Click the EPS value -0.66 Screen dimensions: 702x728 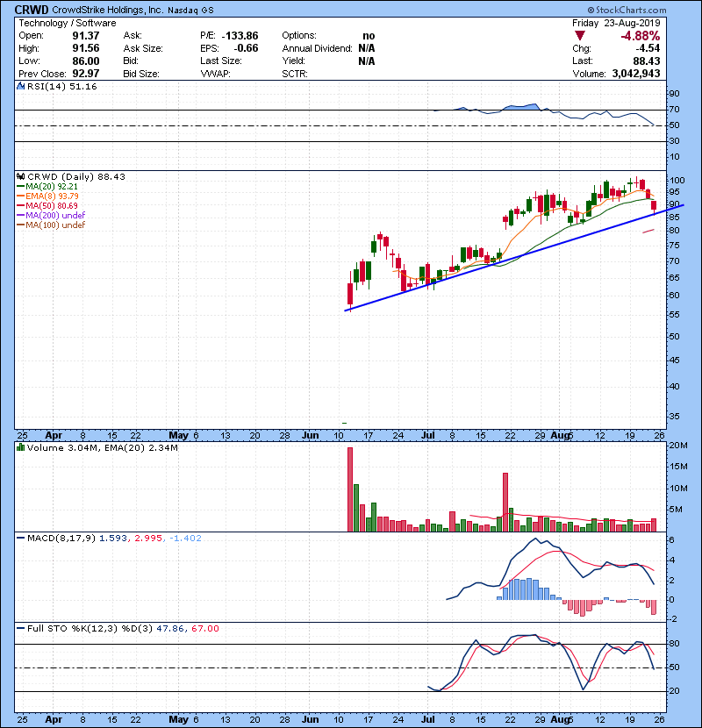tap(246, 48)
